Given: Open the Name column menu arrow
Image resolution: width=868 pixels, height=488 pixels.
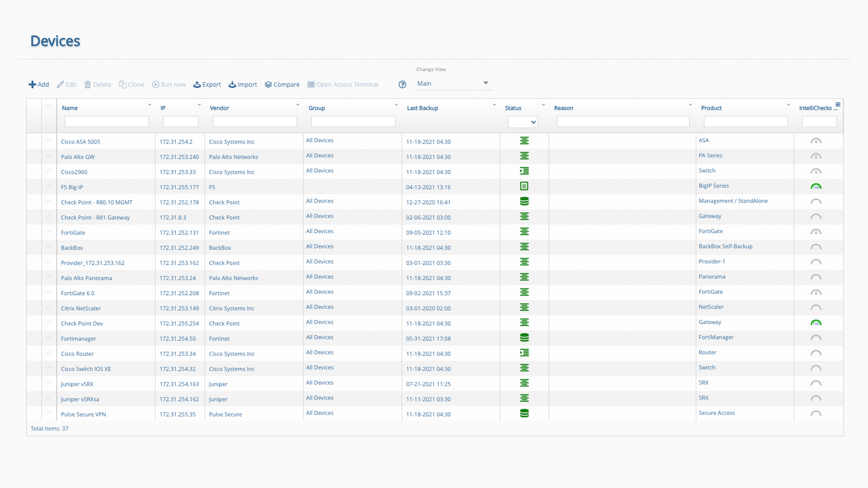Looking at the screenshot, I should pos(150,105).
